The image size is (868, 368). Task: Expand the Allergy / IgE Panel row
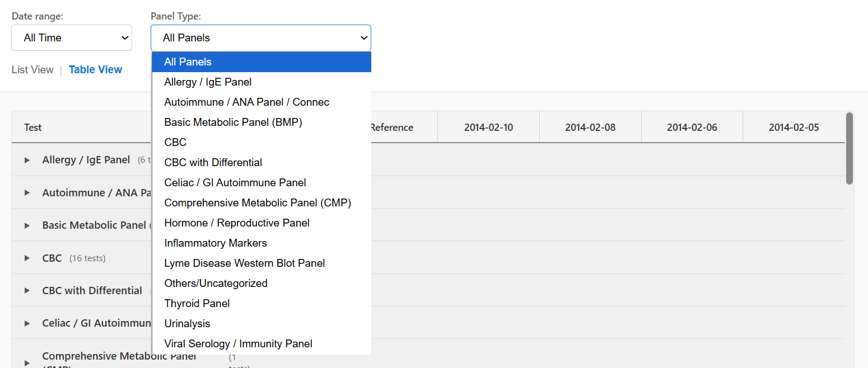tap(27, 160)
